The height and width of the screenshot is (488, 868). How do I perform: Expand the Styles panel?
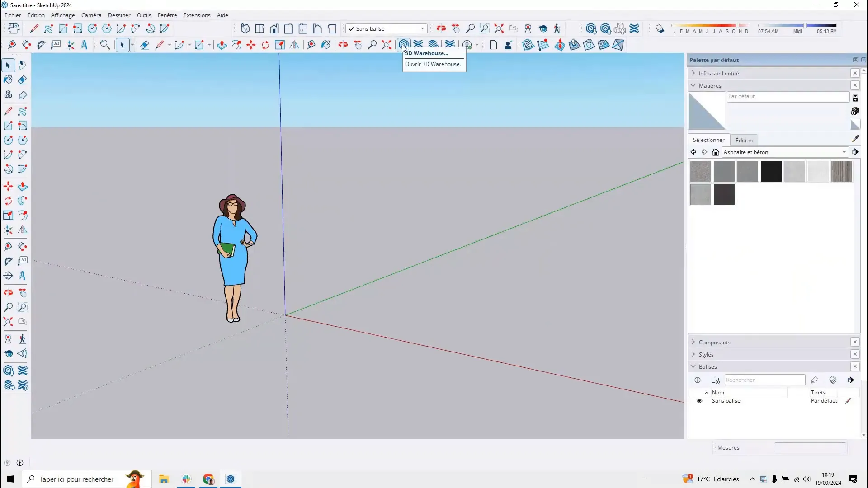pyautogui.click(x=693, y=354)
